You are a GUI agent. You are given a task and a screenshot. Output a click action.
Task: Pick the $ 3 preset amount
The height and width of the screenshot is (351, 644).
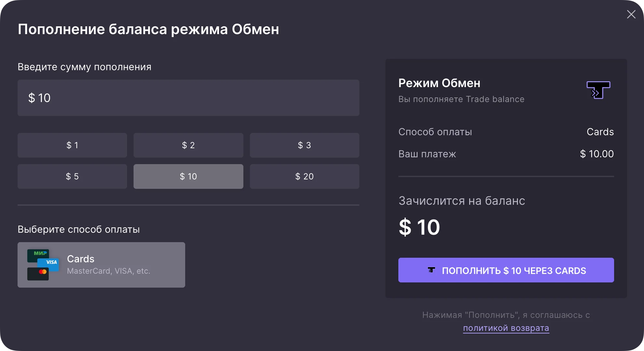[x=304, y=145]
